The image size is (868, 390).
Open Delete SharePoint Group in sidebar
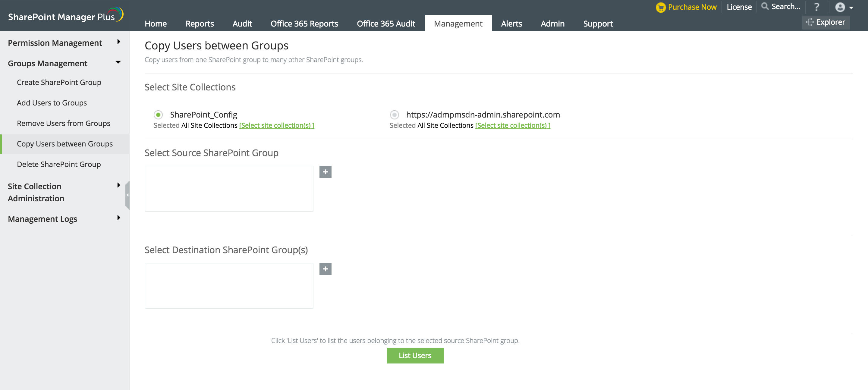(x=59, y=164)
